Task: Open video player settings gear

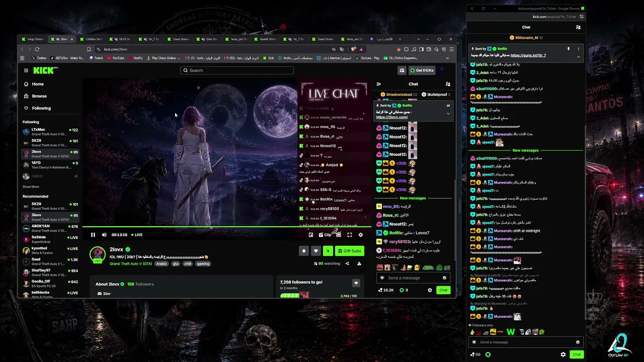Action: click(x=360, y=235)
